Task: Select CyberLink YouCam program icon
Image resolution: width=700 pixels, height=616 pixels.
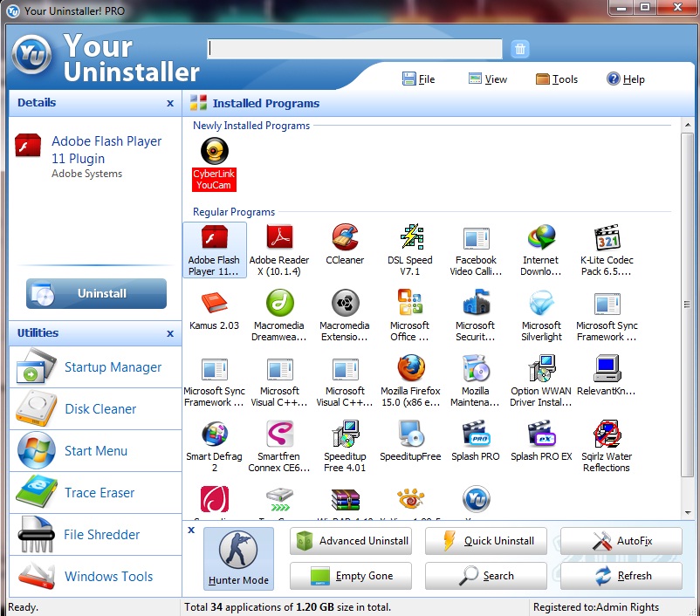Action: pyautogui.click(x=215, y=151)
